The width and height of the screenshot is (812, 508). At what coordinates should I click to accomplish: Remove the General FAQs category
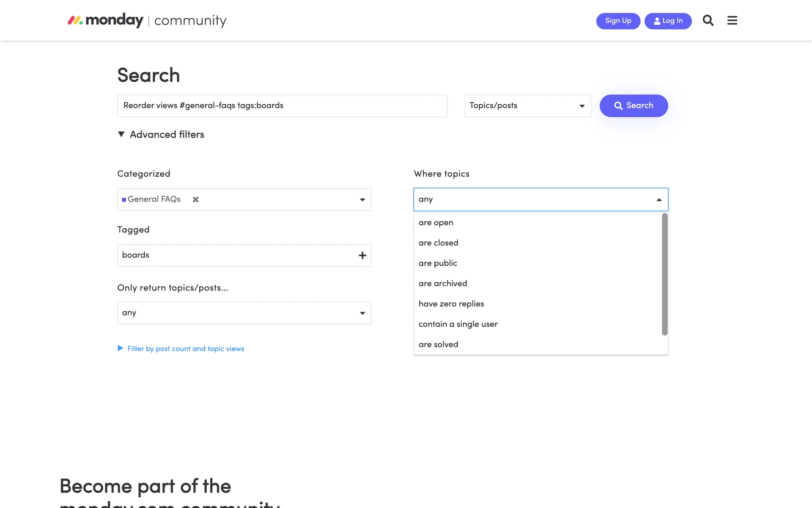[x=195, y=199]
